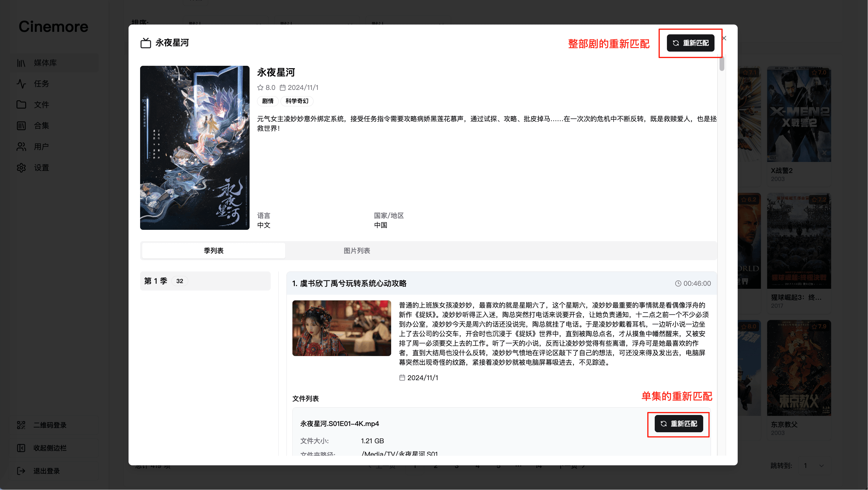868x490 pixels.
Task: Select the 季列表 tab
Action: (213, 251)
